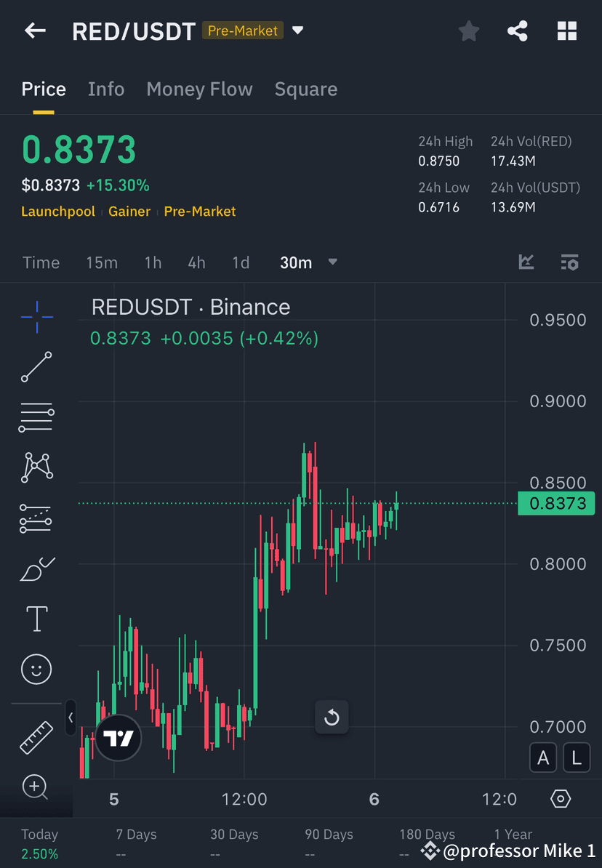Screen dimensions: 602x868
Task: Share the chart using the share icon
Action: [x=518, y=31]
